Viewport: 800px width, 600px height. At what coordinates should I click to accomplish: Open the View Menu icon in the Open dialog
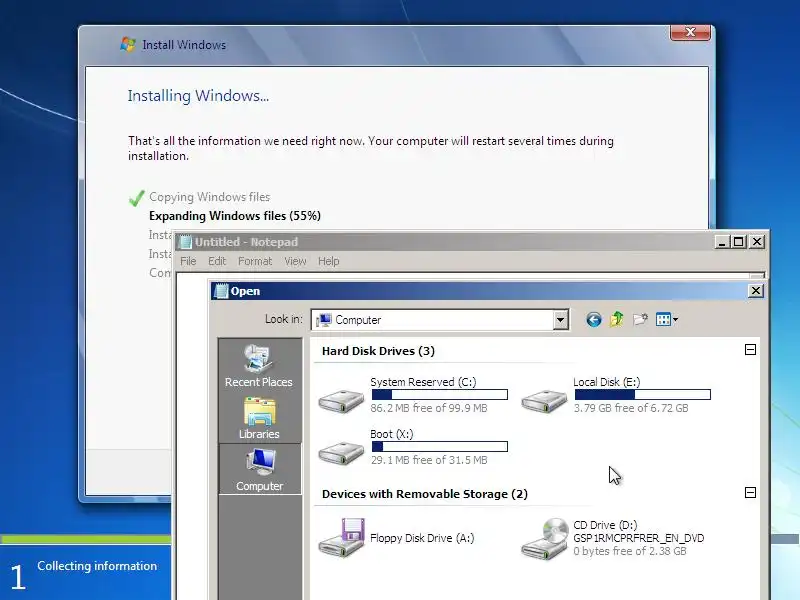pos(667,320)
